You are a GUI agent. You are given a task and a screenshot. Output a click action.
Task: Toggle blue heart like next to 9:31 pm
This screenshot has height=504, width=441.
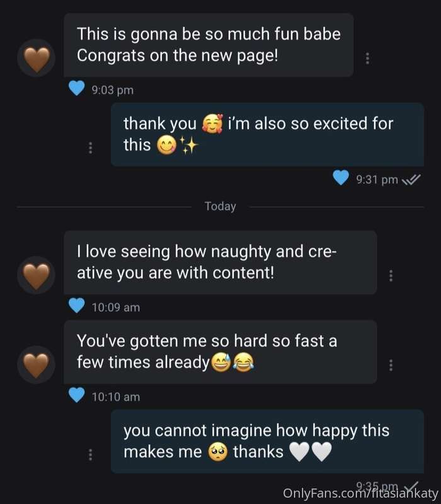click(341, 178)
